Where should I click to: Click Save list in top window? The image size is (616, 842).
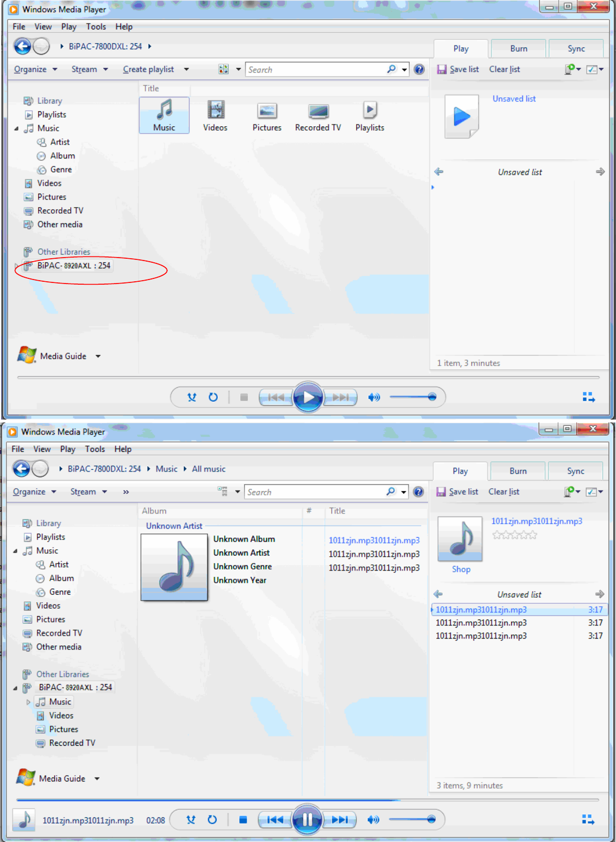click(458, 69)
